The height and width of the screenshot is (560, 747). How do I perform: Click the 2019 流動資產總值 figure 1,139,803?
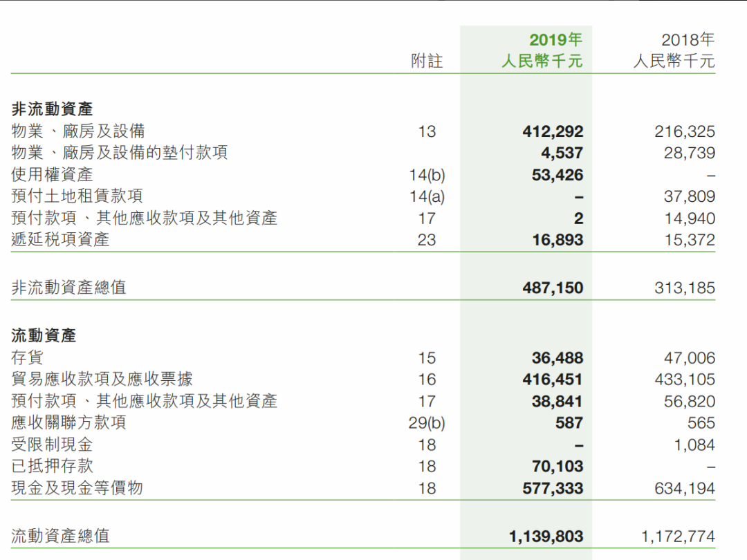(546, 536)
